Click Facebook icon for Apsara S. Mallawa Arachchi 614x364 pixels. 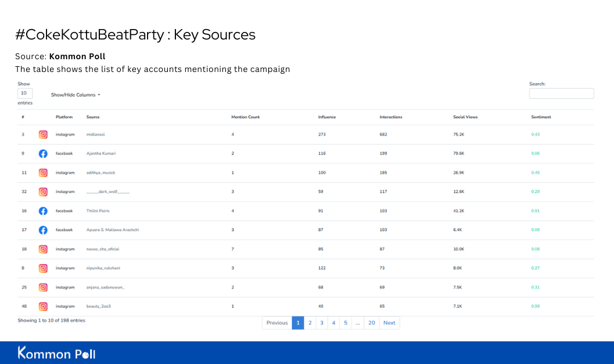[x=43, y=230]
